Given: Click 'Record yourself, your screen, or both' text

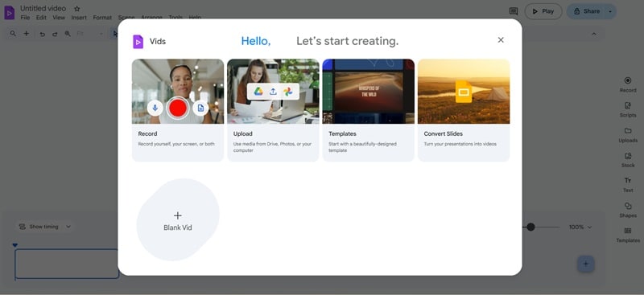Looking at the screenshot, I should click(176, 144).
